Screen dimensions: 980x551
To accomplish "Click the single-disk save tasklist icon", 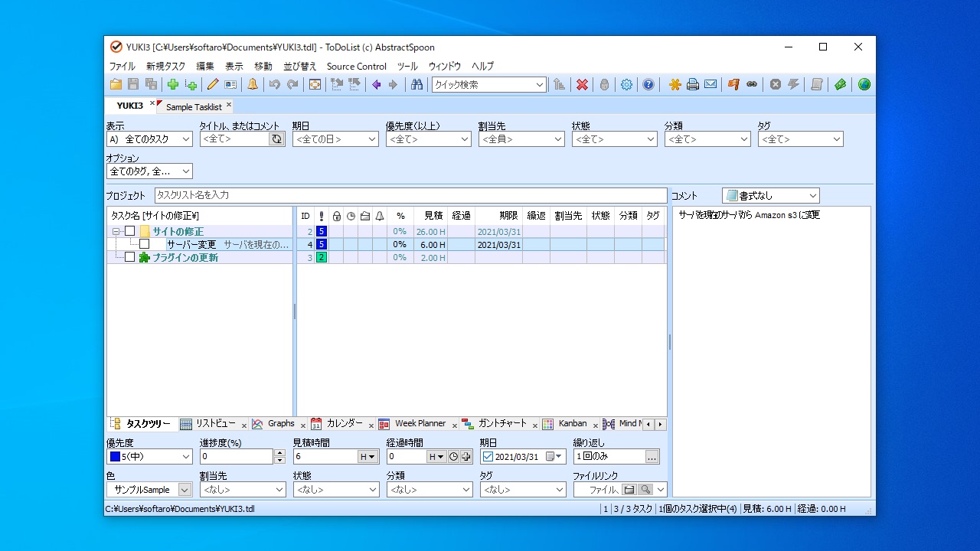I will (133, 84).
